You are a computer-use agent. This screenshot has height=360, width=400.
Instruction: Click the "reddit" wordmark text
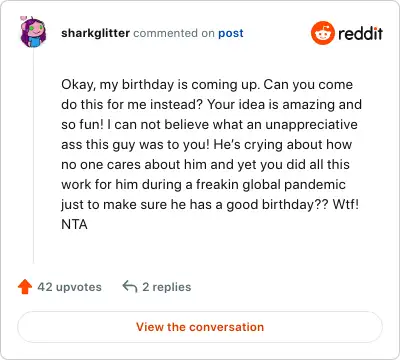360,33
